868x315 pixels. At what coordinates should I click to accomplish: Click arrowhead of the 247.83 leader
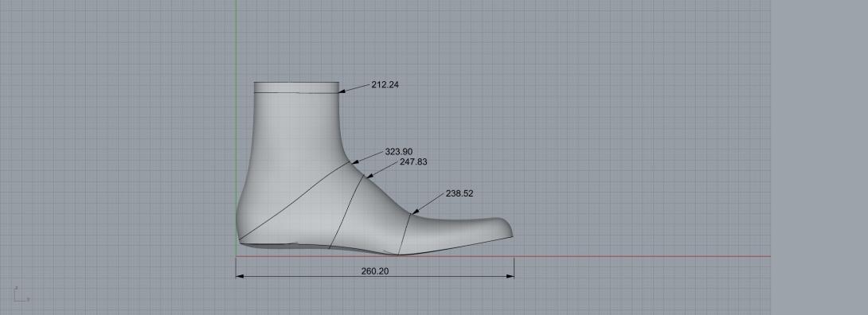369,176
